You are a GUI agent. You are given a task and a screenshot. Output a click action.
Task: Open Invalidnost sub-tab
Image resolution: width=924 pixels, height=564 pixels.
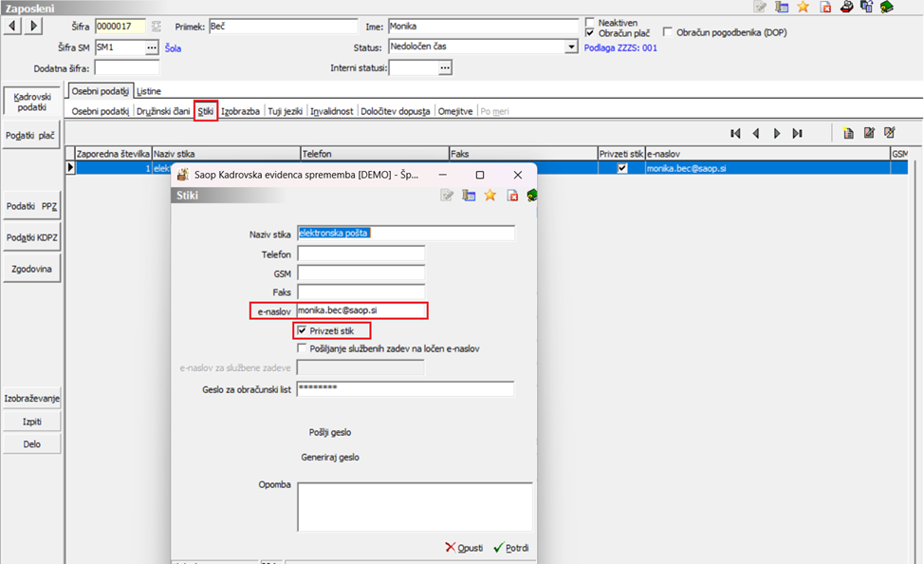tap(332, 111)
